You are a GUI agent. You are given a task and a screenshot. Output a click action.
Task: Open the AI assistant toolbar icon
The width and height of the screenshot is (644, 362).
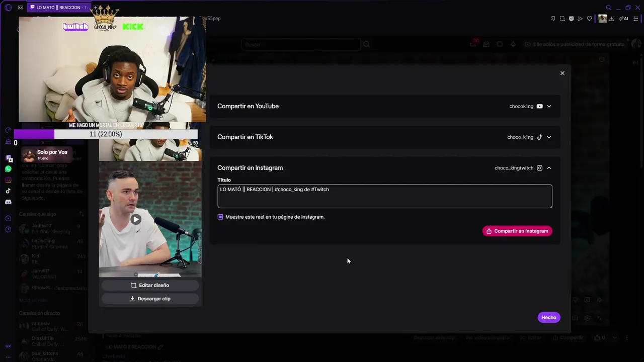click(x=623, y=19)
